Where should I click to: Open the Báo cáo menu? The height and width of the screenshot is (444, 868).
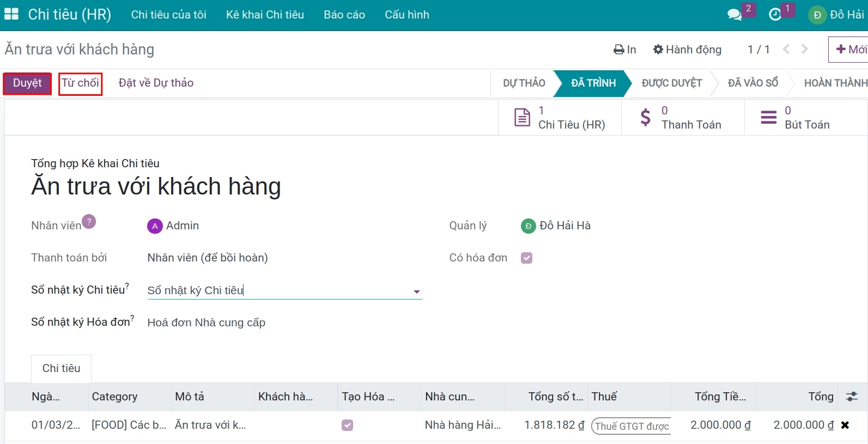(x=344, y=15)
